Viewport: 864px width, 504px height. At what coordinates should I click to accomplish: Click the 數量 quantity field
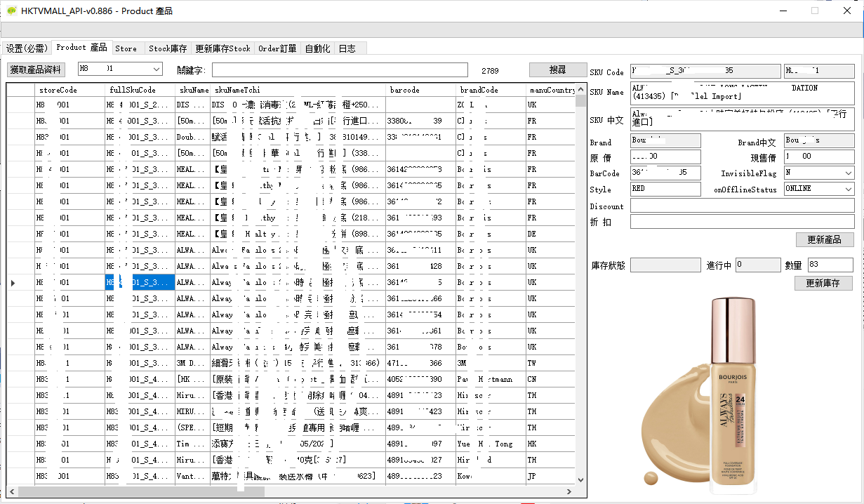pyautogui.click(x=830, y=265)
